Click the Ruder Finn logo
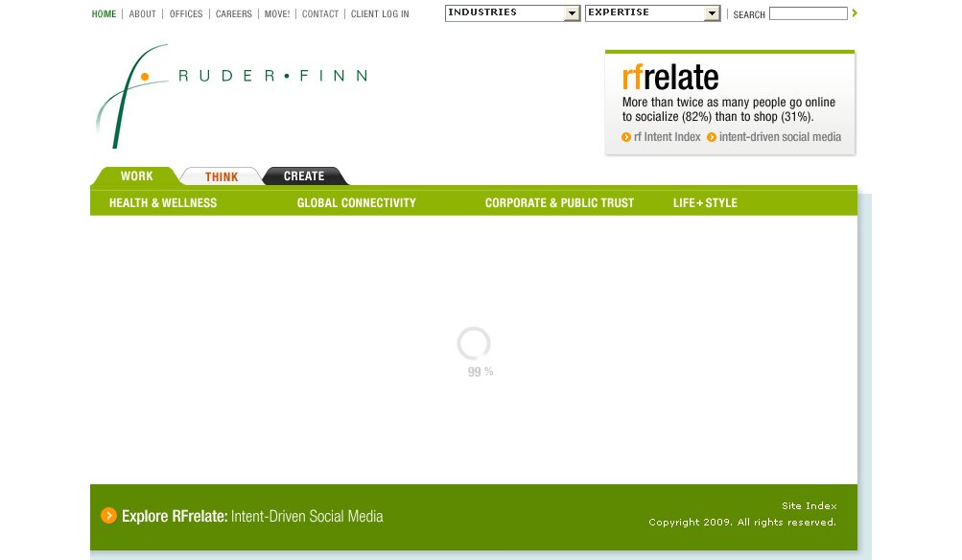Viewport: 962px width, 560px height. tap(232, 96)
